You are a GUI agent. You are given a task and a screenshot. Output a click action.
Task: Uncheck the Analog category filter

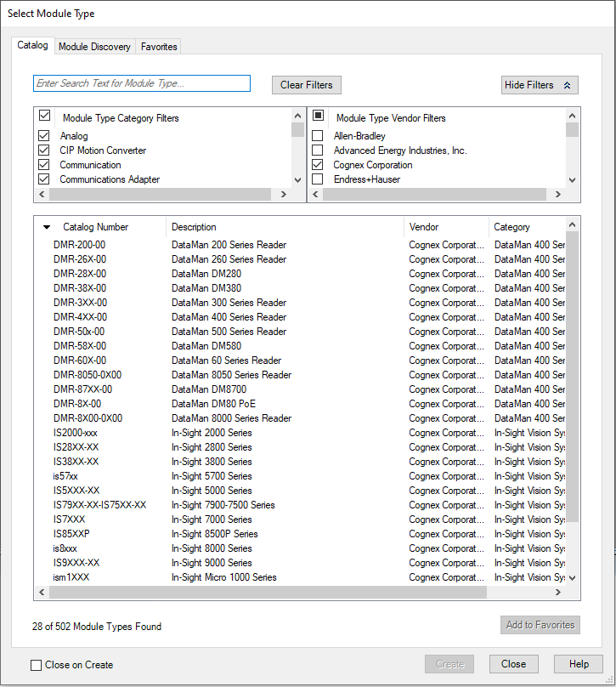[x=44, y=136]
